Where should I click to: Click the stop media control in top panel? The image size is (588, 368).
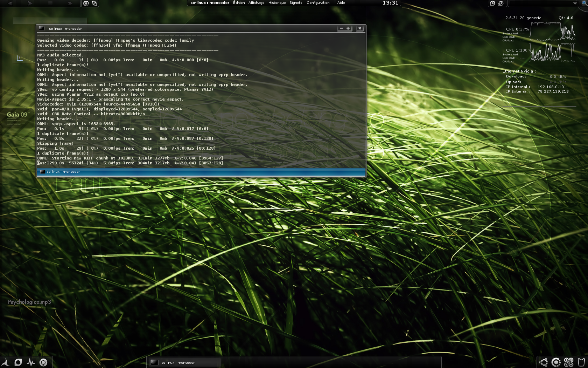[50, 3]
